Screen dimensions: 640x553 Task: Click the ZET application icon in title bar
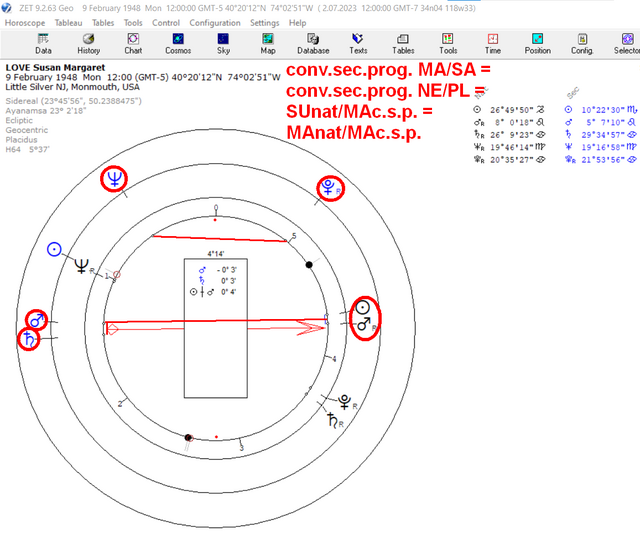click(7, 8)
